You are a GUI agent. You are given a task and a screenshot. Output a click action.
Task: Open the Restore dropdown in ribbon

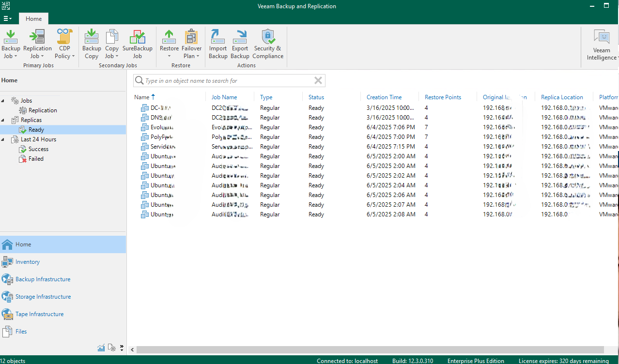point(169,56)
